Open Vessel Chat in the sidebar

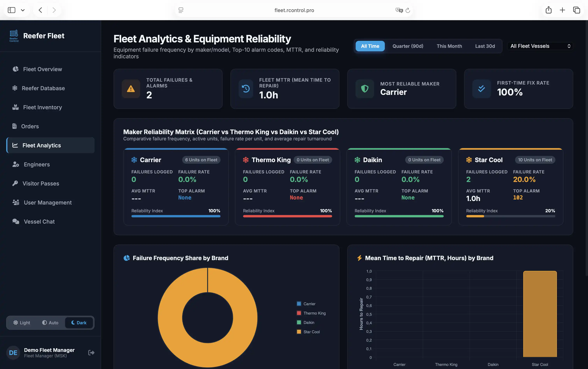[x=50, y=222]
